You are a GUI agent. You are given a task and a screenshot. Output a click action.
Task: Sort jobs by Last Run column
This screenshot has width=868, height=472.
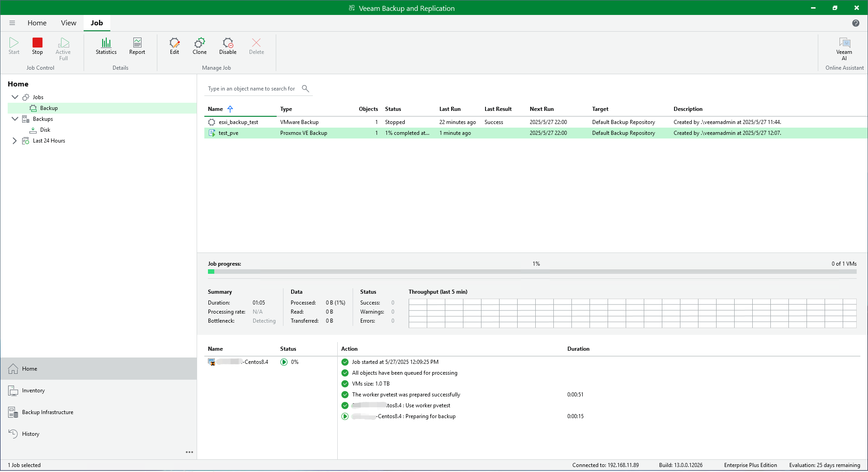(450, 109)
